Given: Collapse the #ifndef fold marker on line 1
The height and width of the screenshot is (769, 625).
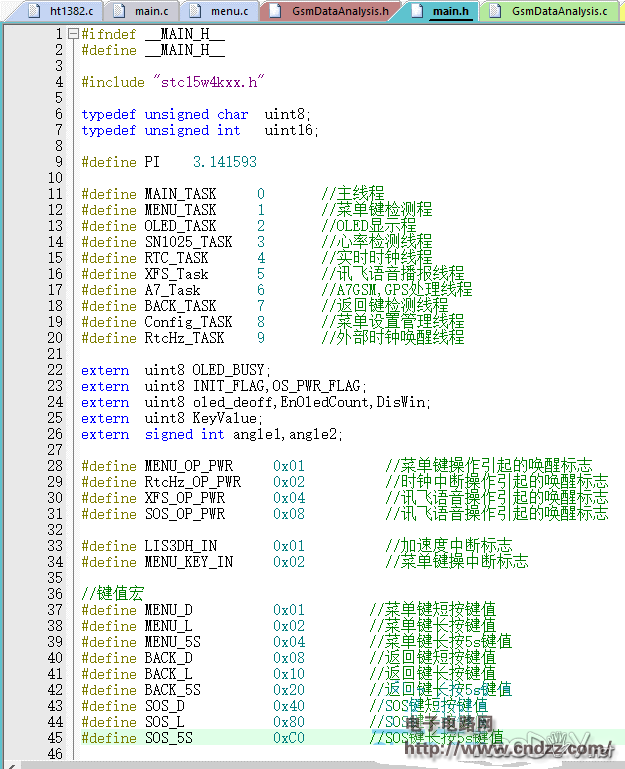Looking at the screenshot, I should (x=73, y=35).
